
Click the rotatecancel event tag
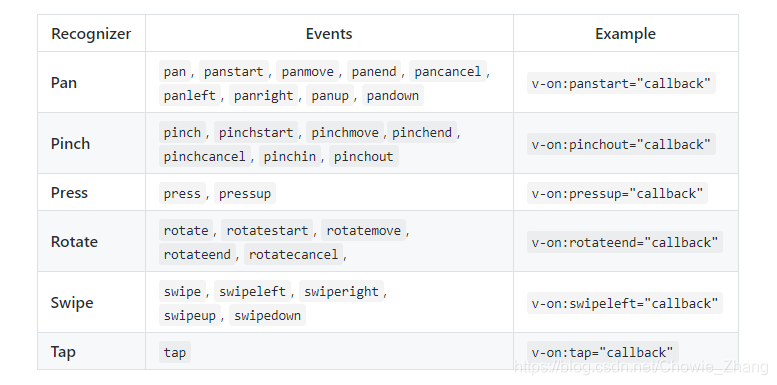click(x=293, y=254)
